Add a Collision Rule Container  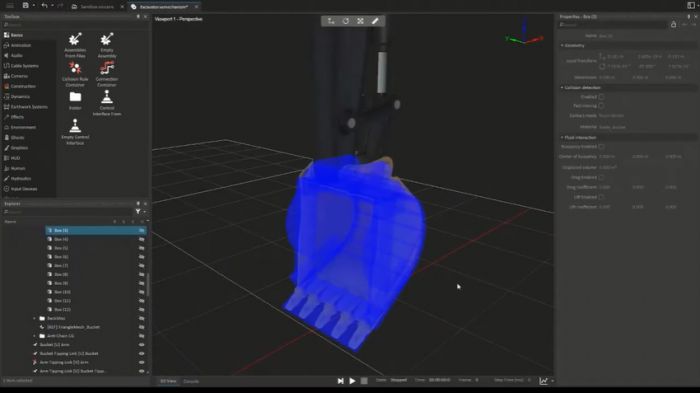(75, 74)
